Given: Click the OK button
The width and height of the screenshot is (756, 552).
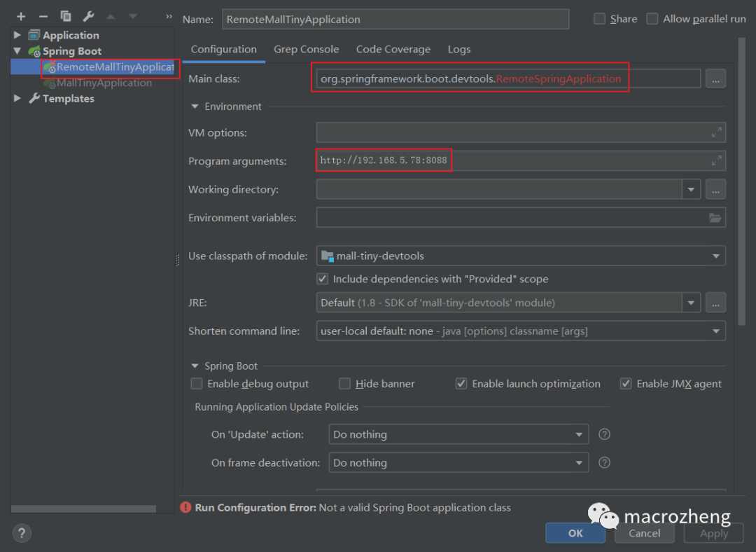Looking at the screenshot, I should pyautogui.click(x=575, y=533).
